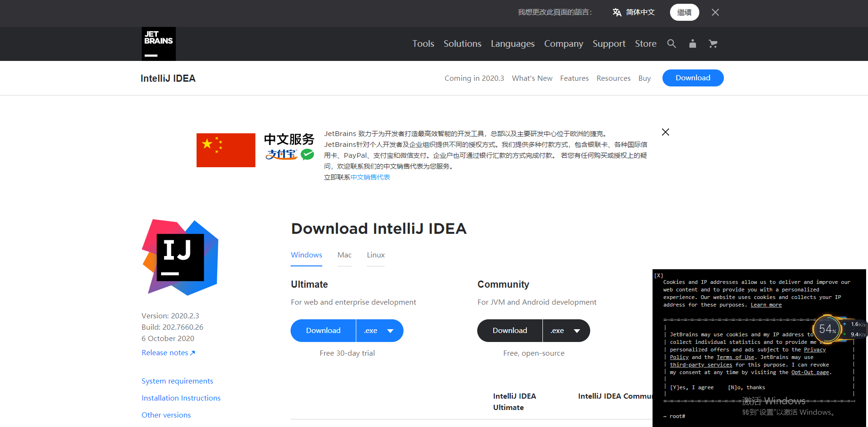Choose [Y]es, I agree option
The width and height of the screenshot is (868, 427).
(x=692, y=388)
